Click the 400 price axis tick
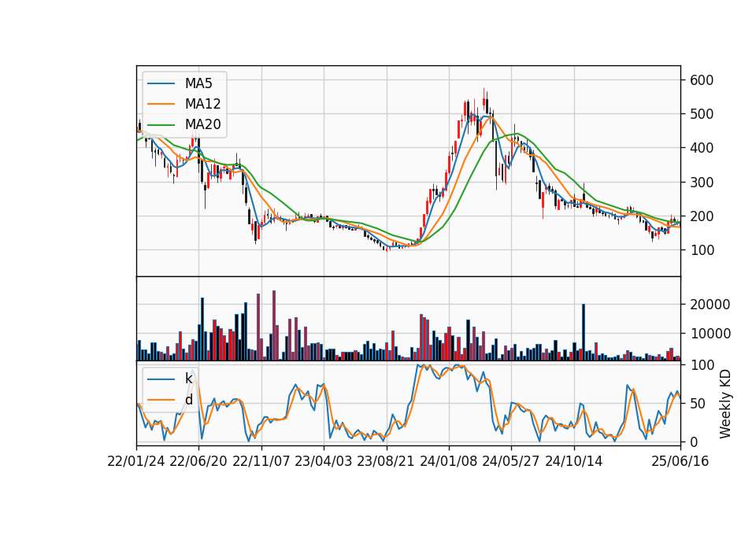Viewport: 756px width, 543px height. (702, 148)
